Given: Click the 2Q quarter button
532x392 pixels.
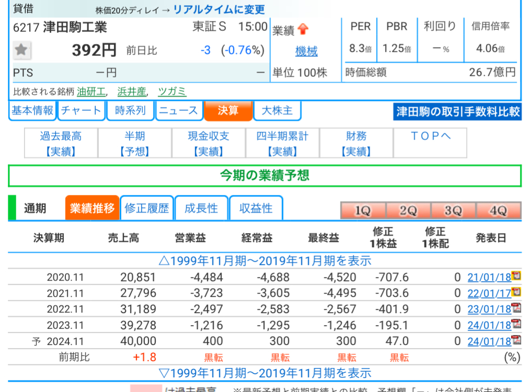Looking at the screenshot, I should (x=408, y=211).
